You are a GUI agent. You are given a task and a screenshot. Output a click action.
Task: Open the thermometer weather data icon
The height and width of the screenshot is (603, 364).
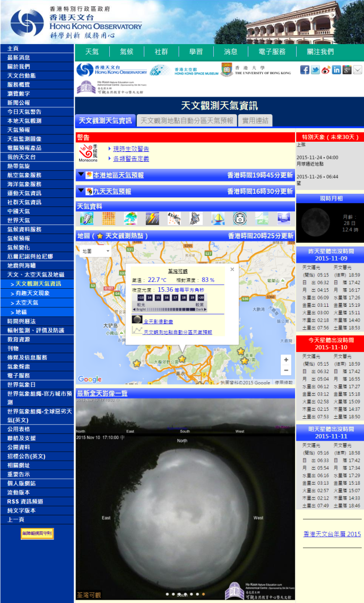86,219
